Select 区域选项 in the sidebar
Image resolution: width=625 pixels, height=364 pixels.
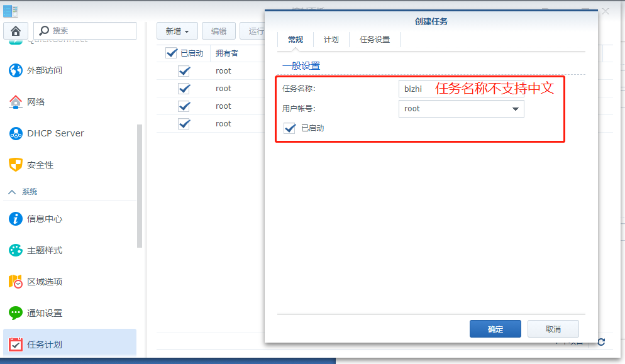[14, 282]
